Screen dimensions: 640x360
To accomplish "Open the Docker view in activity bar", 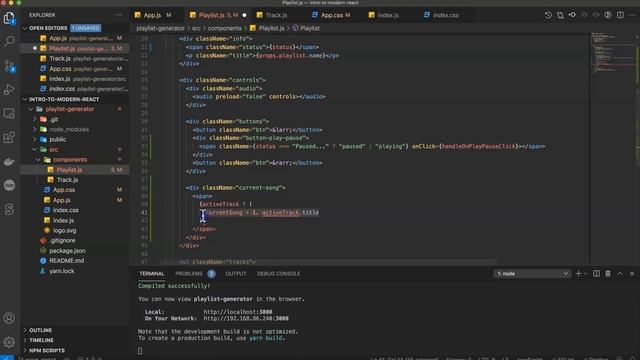I will tap(9, 162).
